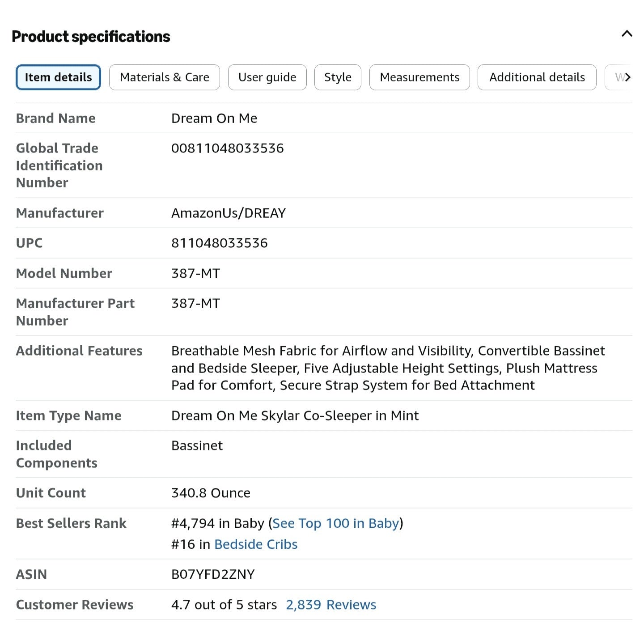Viewport: 644px width, 644px height.
Task: Click the Additional Features description text
Action: coord(388,368)
